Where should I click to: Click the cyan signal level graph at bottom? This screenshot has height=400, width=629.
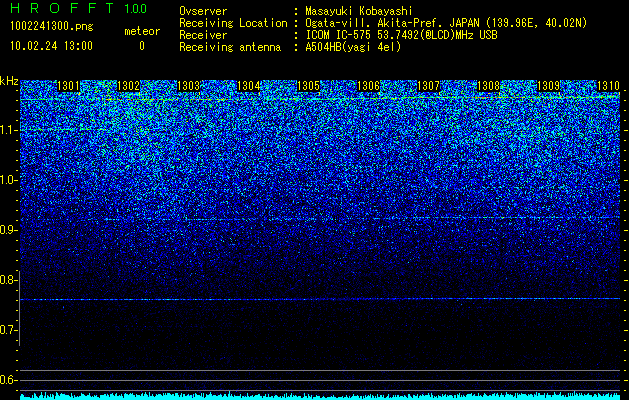(x=320, y=396)
